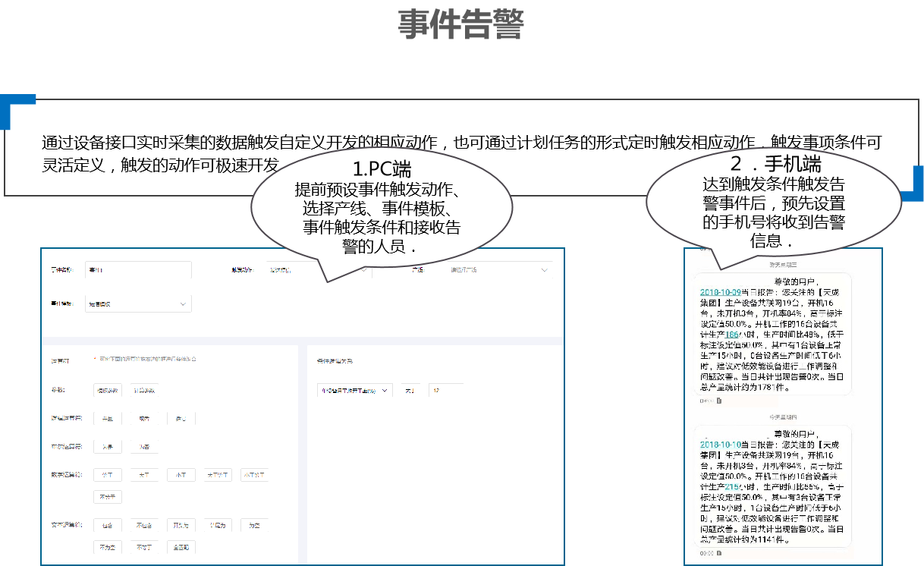Pick the 小于等于 math operator

254,475
